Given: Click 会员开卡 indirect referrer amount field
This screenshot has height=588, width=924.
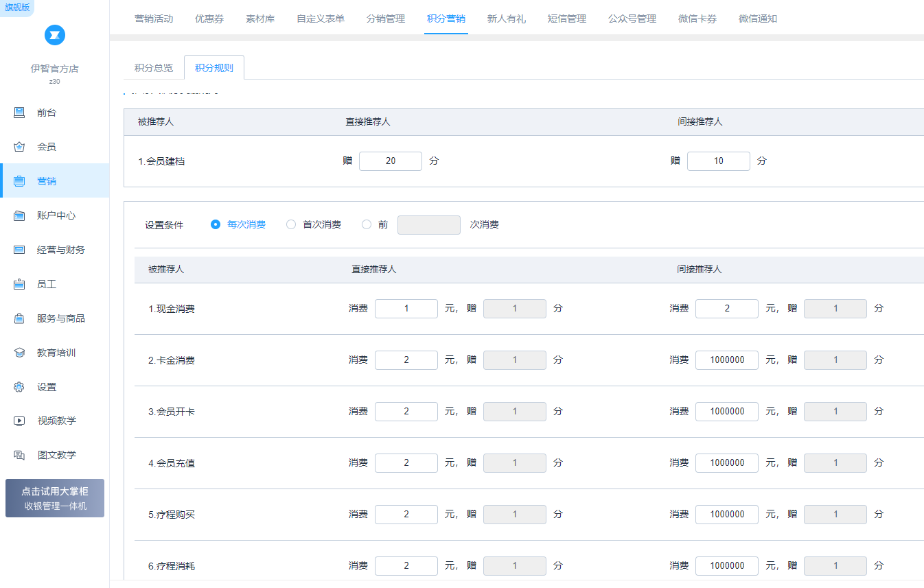Looking at the screenshot, I should (x=727, y=412).
